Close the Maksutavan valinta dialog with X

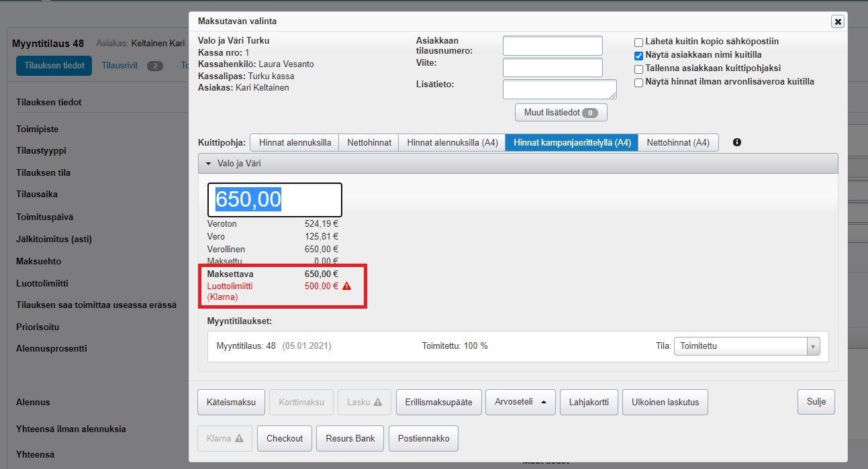(837, 21)
